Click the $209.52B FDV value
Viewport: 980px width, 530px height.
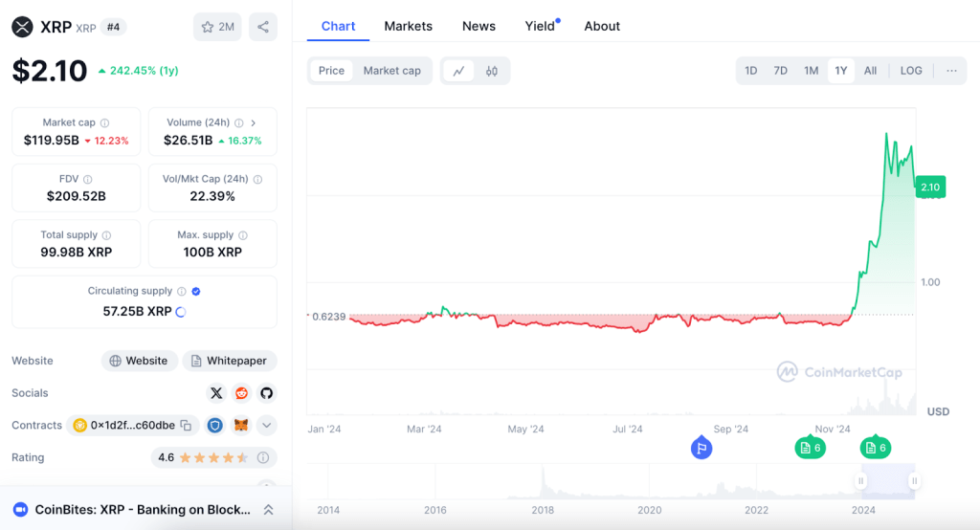pyautogui.click(x=77, y=196)
